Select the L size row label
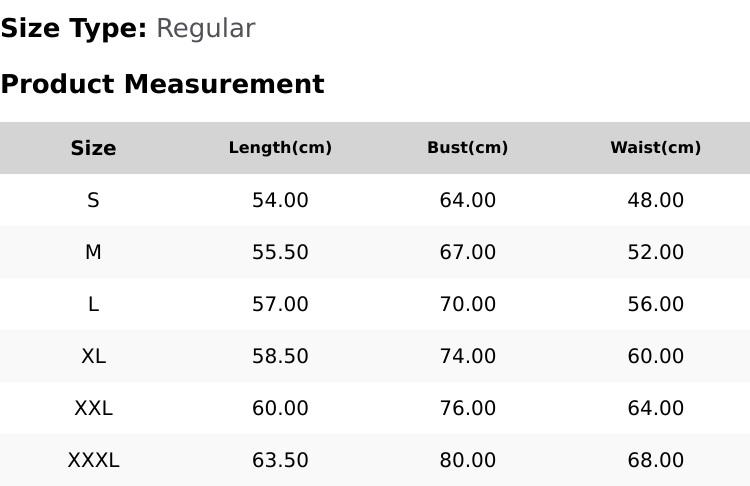750x486 pixels. [x=93, y=304]
